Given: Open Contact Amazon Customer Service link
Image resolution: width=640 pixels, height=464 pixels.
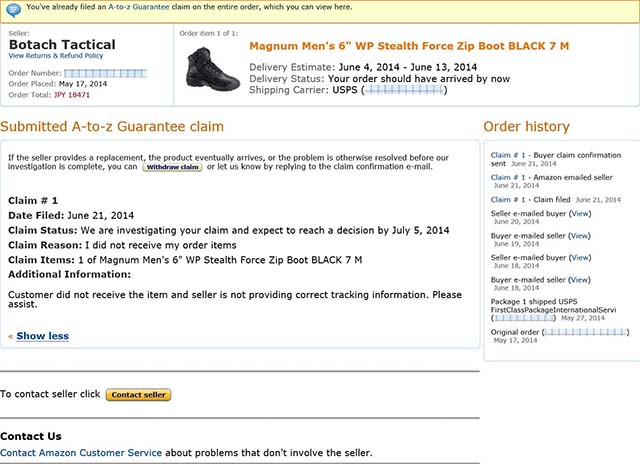Looking at the screenshot, I should (x=81, y=453).
